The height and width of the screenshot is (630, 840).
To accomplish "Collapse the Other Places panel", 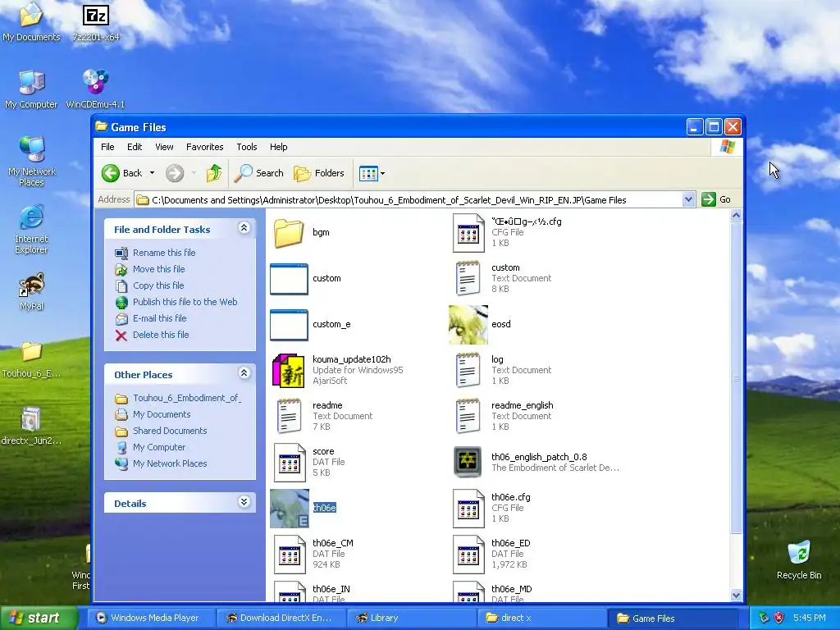I will (x=244, y=373).
